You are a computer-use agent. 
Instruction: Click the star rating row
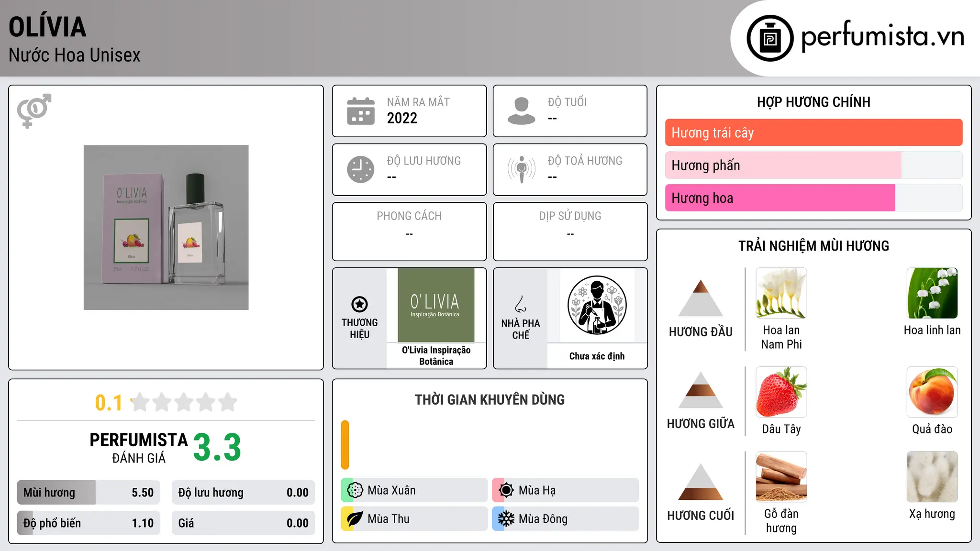tap(184, 402)
